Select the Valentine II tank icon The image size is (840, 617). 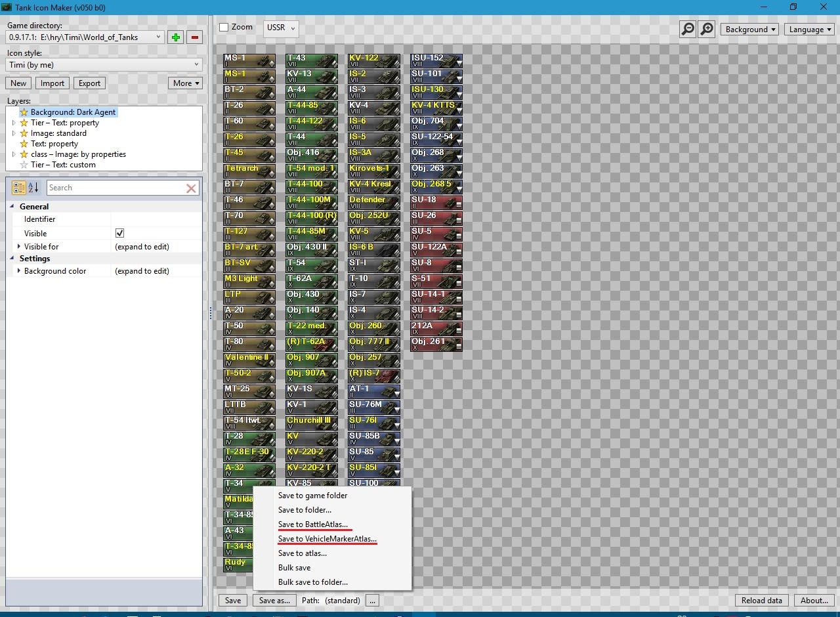249,360
